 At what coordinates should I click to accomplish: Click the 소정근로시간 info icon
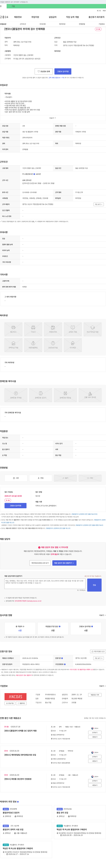pyautogui.click(x=34, y=174)
